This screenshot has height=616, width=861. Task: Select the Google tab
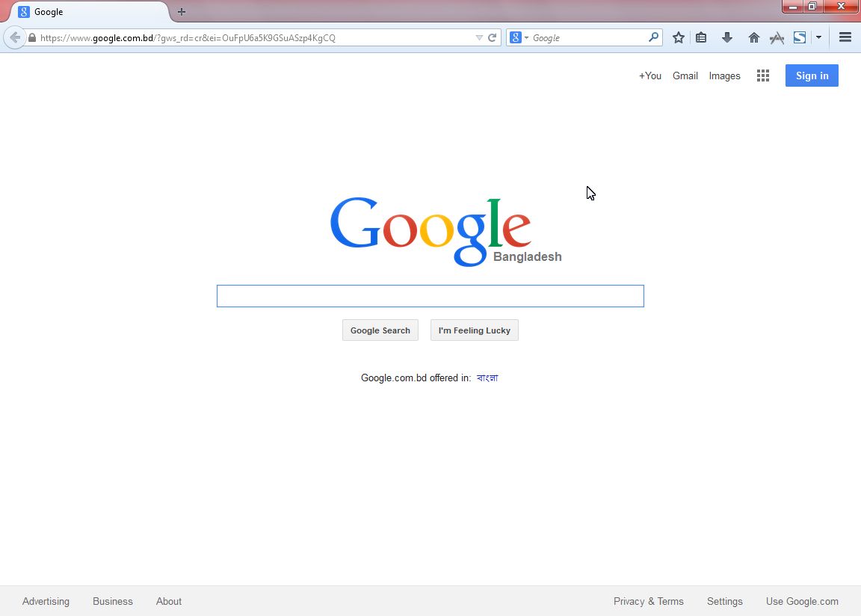coord(90,11)
